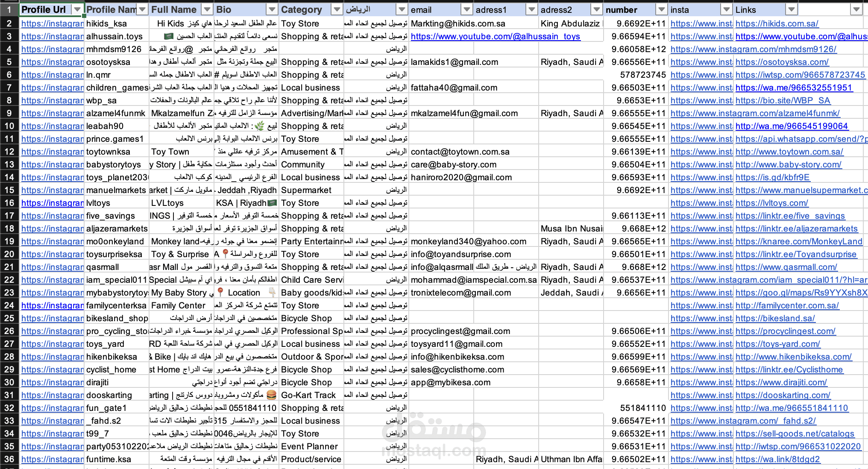Open the dirajiti.com link

tap(781, 382)
